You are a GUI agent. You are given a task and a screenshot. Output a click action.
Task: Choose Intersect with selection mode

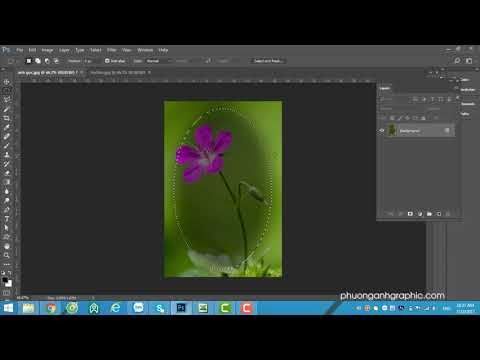tap(56, 61)
